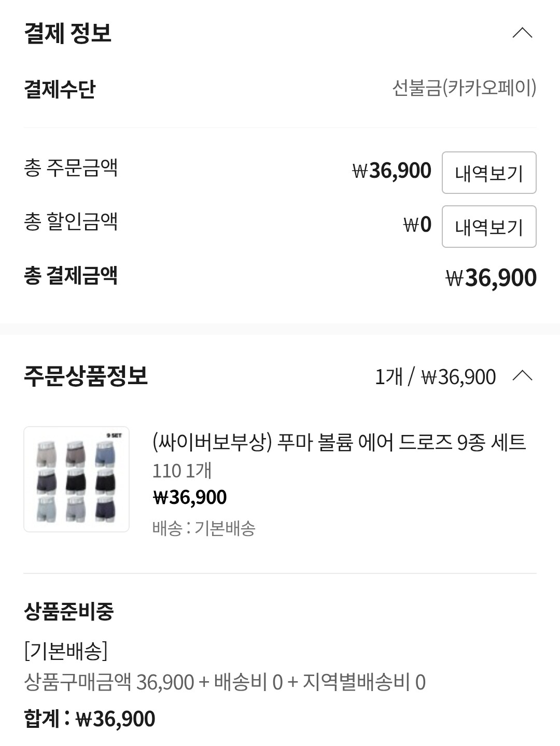Click the 총 주문금액 label
Image resolution: width=560 pixels, height=746 pixels.
click(71, 167)
